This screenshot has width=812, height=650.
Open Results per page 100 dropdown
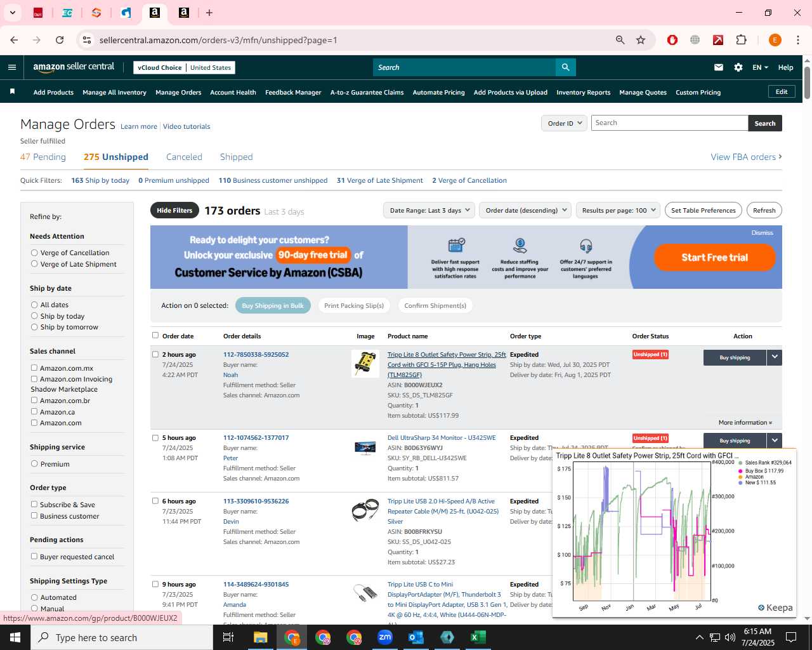[619, 210]
